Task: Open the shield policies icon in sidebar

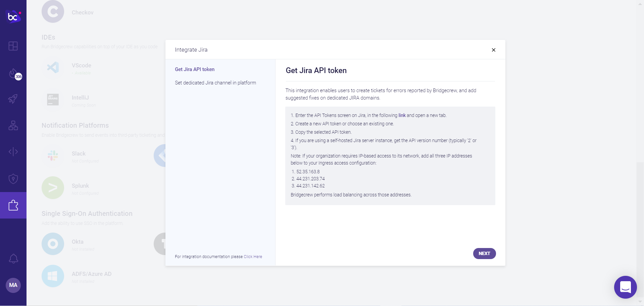Action: [13, 179]
